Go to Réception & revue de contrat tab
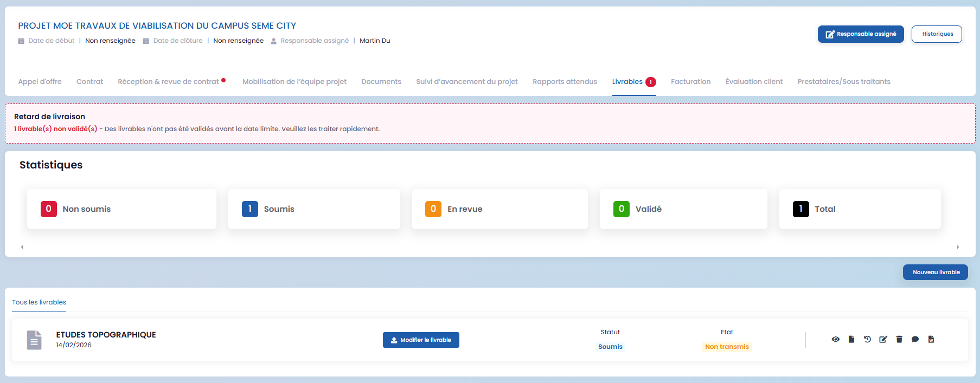Viewport: 980px width, 383px height. click(168, 82)
